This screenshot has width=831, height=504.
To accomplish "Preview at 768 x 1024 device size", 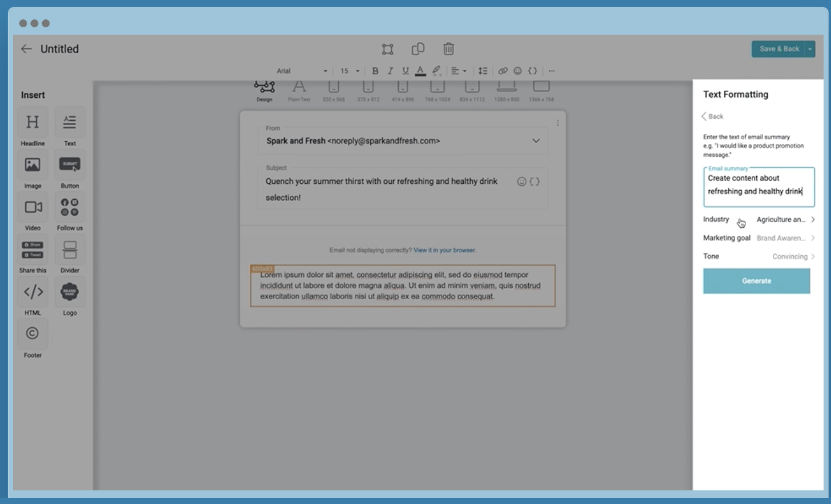I will 437,92.
